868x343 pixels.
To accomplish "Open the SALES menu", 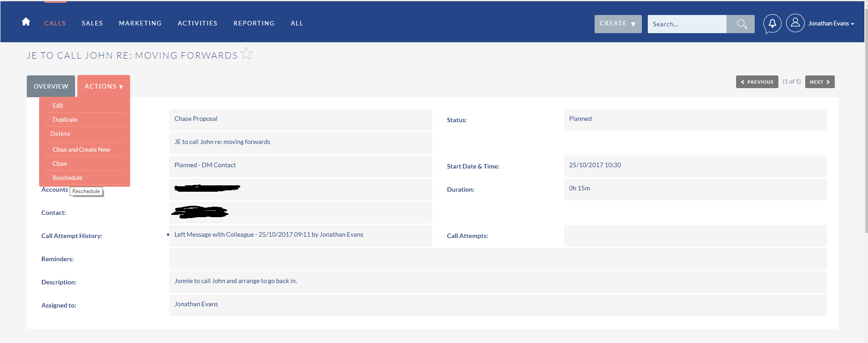I will (92, 23).
